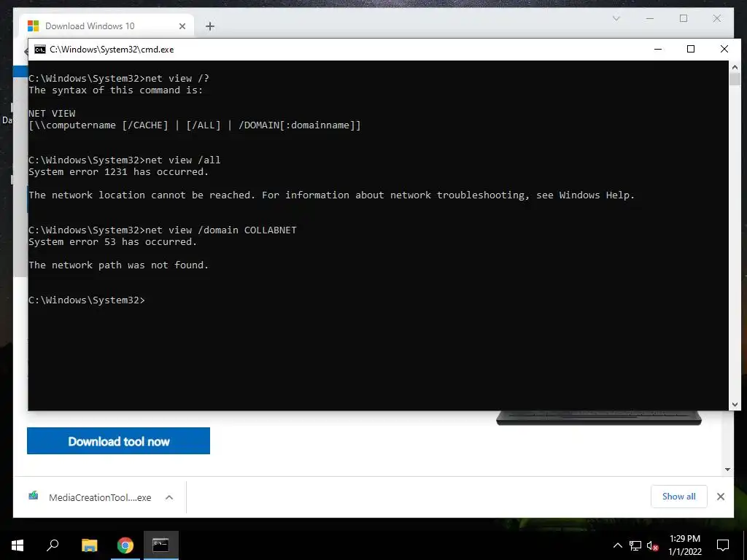Open Chrome tab search chevron
This screenshot has height=560, width=747.
(x=616, y=18)
